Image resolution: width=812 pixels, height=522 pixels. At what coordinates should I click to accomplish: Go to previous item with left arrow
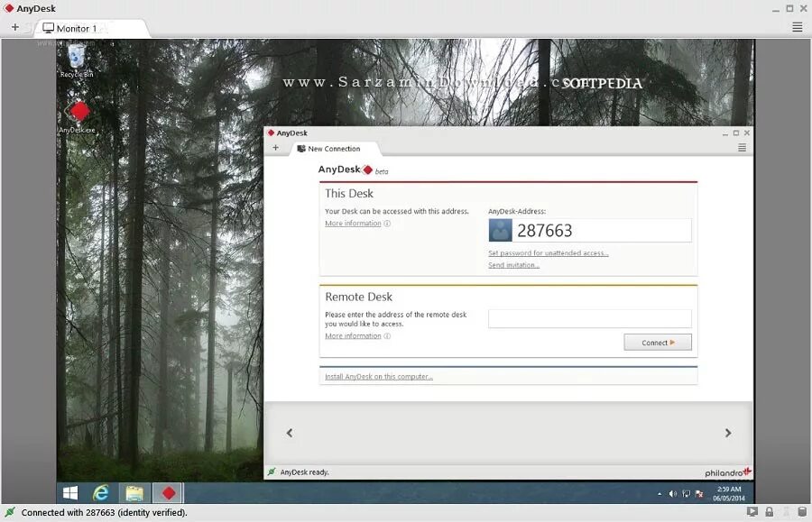point(290,433)
